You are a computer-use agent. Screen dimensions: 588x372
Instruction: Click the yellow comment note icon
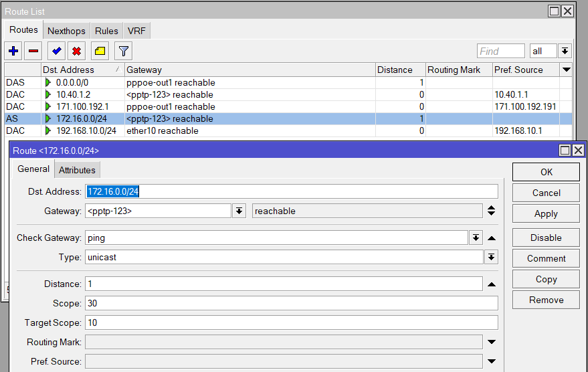[x=99, y=51]
